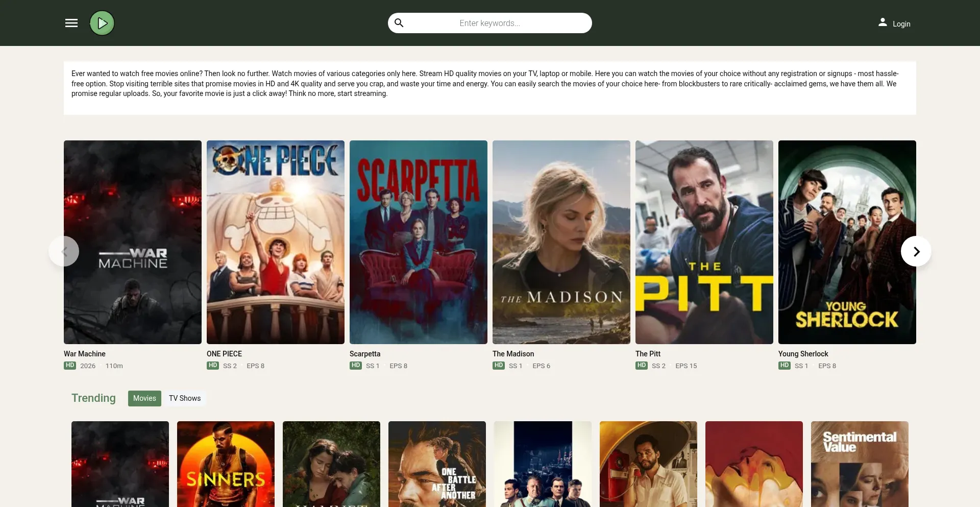Open Young Sherlock poster
Viewport: 980px width, 507px height.
(847, 242)
